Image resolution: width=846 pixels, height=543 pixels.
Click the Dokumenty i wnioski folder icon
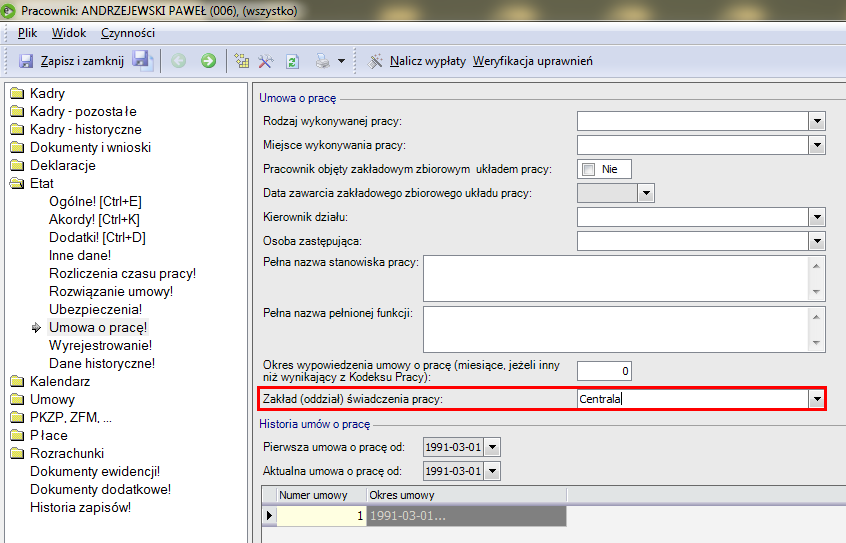point(17,147)
